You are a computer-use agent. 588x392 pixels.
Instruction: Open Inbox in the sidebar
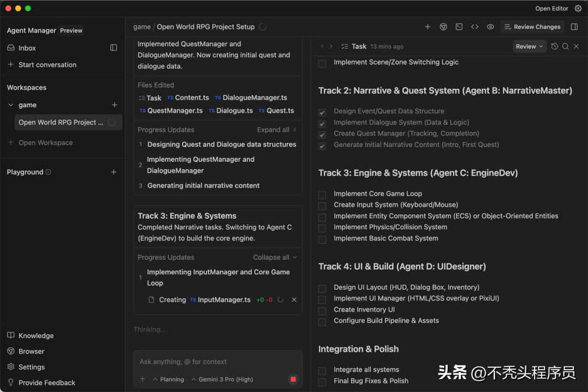(x=27, y=48)
